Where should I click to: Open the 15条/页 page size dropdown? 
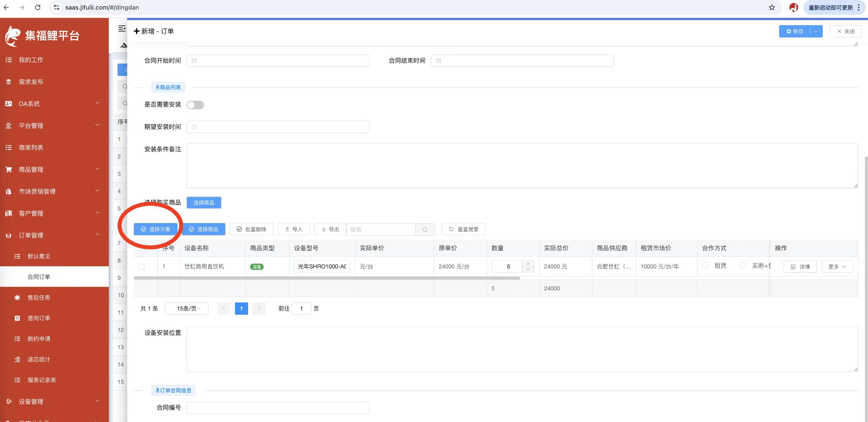coord(187,308)
